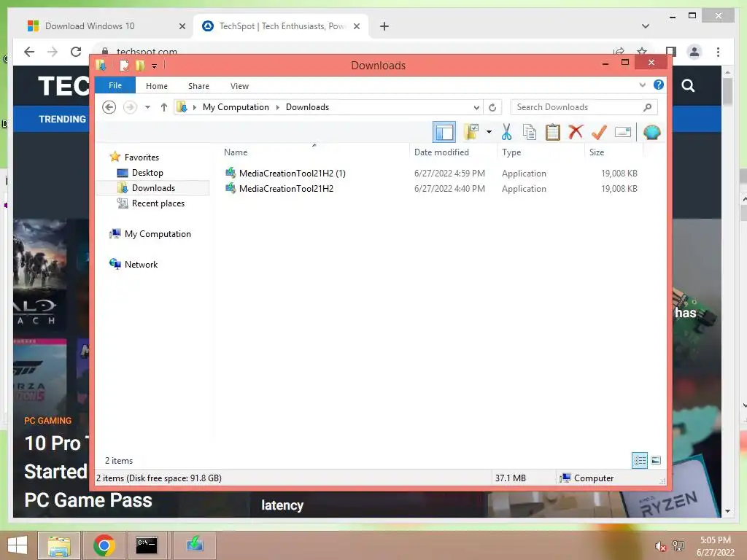Click the Rename toolbar icon
Viewport: 747px width, 560px height.
pyautogui.click(x=623, y=132)
